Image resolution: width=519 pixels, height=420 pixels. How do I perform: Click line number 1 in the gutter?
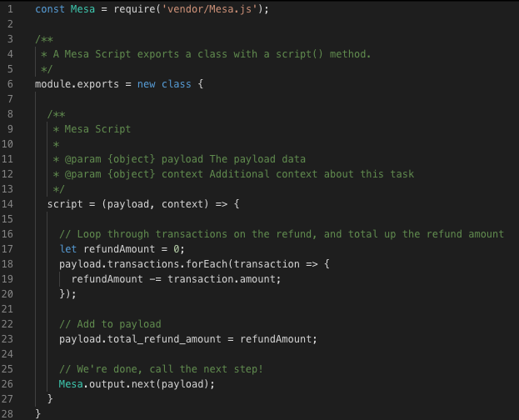pyautogui.click(x=10, y=9)
